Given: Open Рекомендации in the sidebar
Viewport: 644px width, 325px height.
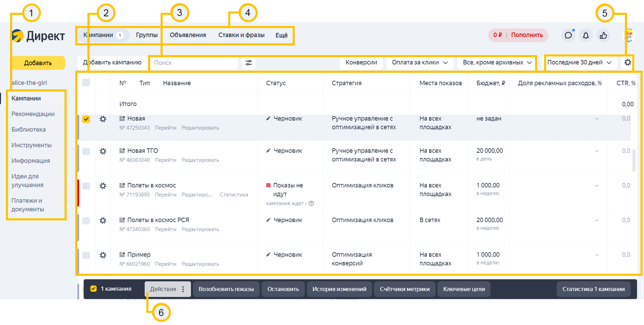Looking at the screenshot, I should click(33, 114).
